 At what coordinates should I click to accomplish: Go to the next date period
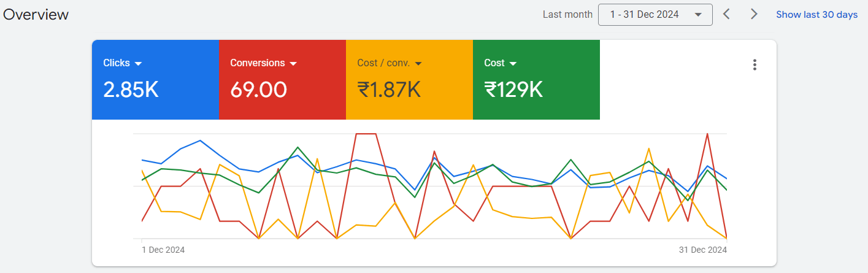[754, 14]
